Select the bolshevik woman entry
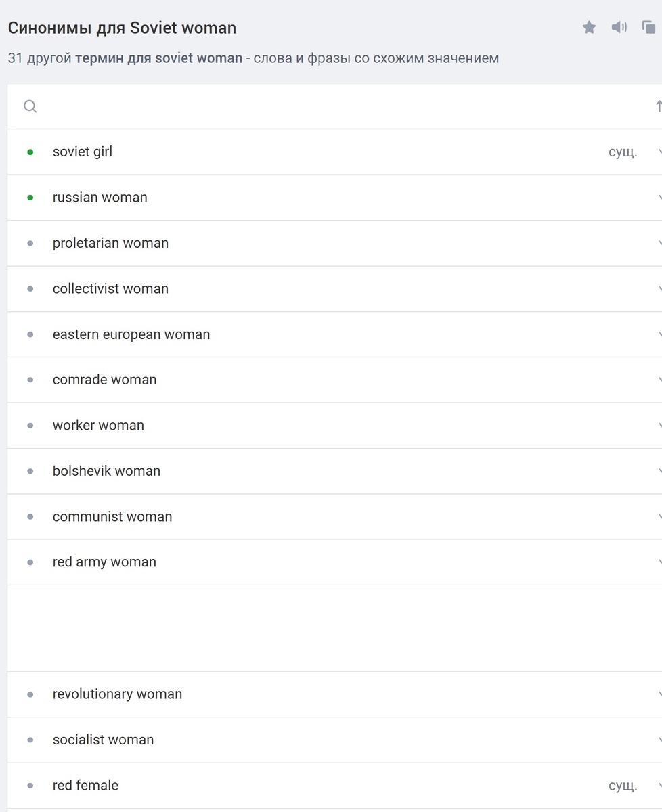Viewport: 662px width, 812px height. point(106,471)
